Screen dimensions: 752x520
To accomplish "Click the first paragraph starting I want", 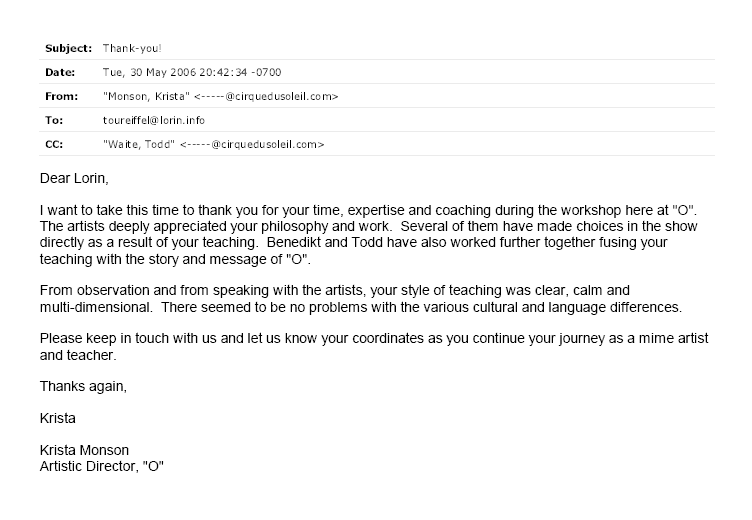I will [x=368, y=235].
